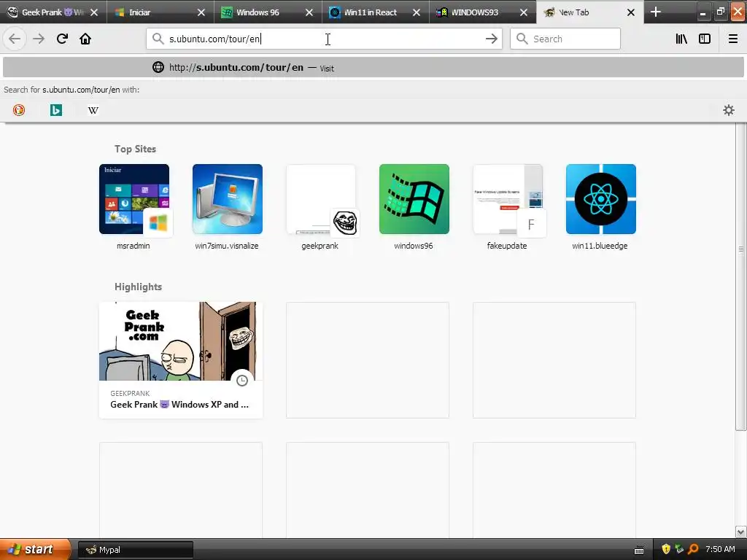This screenshot has height=560, width=747.
Task: Click the security shield tray icon
Action: (666, 549)
